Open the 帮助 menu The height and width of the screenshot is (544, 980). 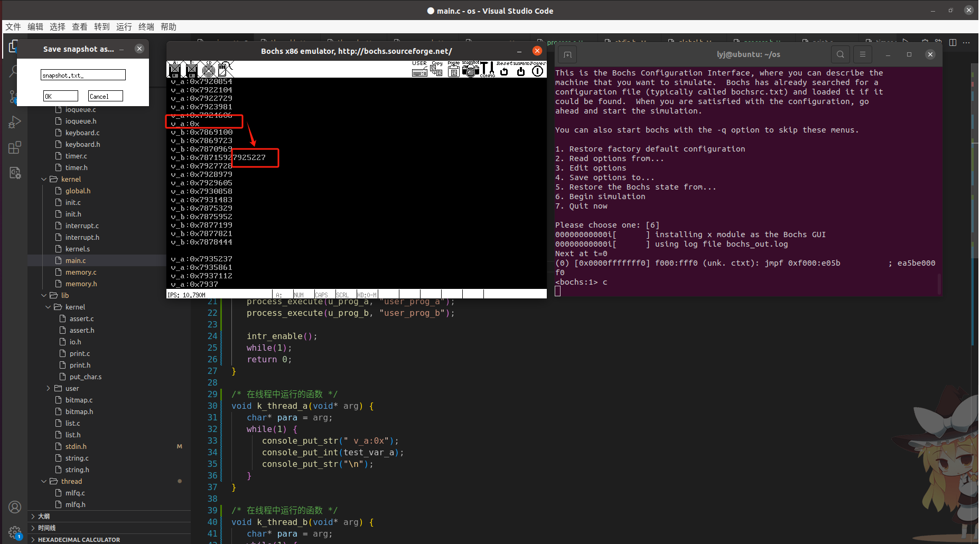pos(169,27)
